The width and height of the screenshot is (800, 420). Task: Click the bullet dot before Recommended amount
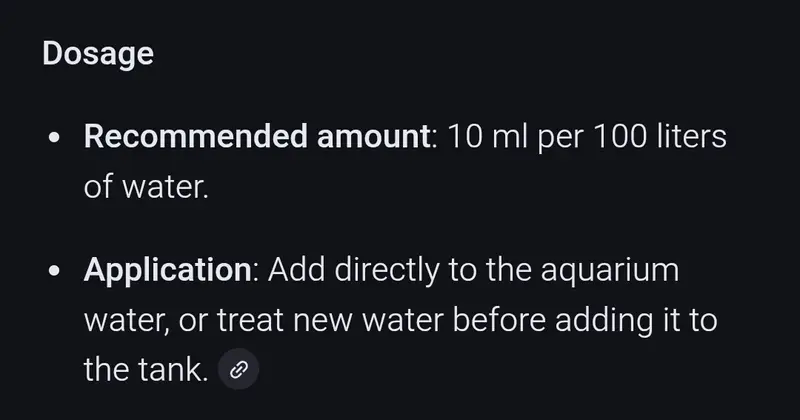[x=56, y=140]
